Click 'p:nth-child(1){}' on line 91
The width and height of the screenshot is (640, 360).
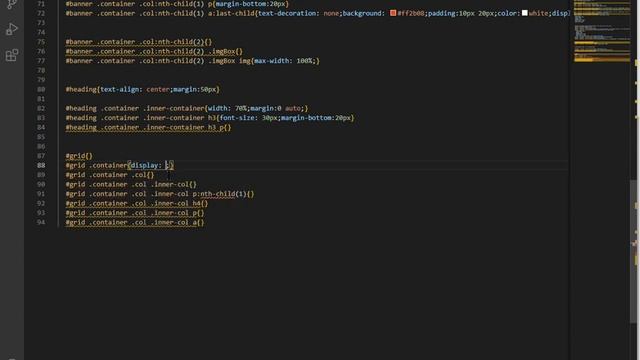[223, 194]
